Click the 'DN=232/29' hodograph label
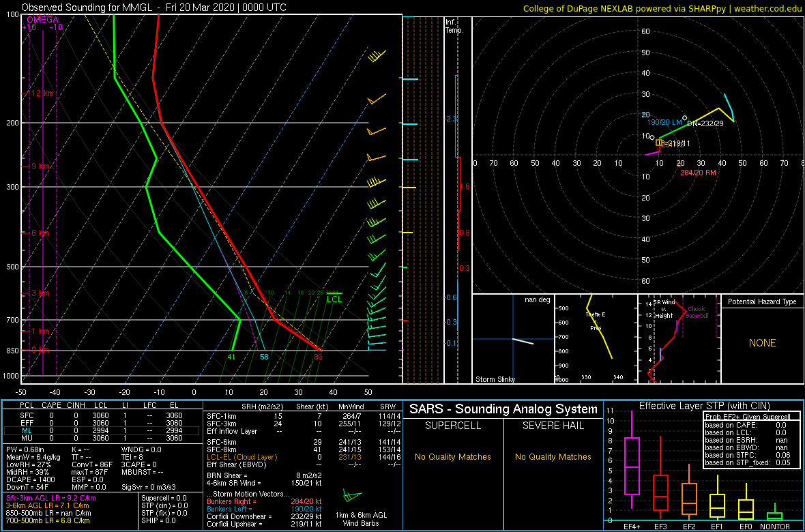The image size is (805, 532). (705, 123)
